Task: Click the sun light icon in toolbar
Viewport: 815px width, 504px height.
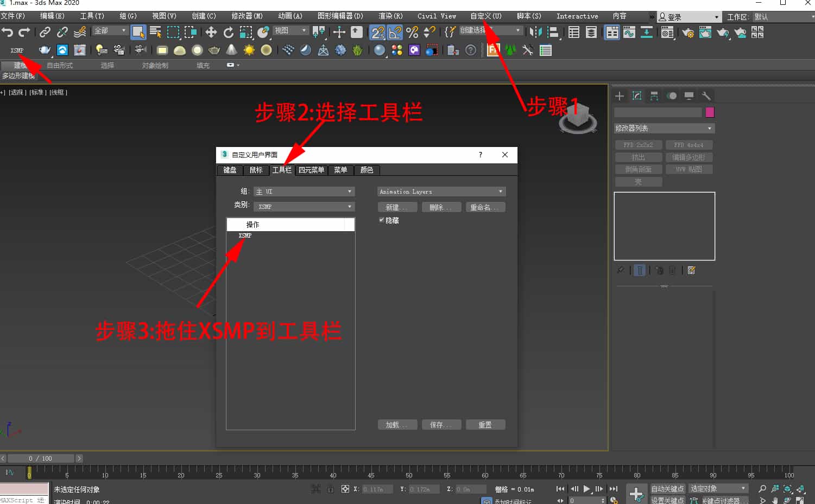Action: [x=249, y=50]
